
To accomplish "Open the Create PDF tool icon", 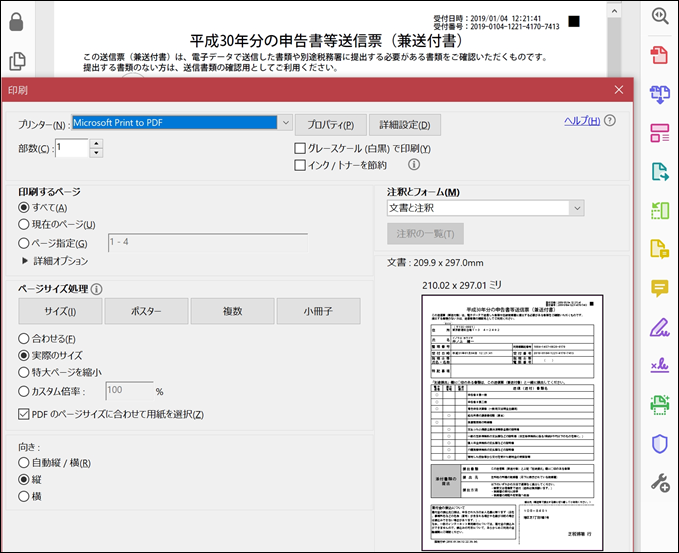I will coord(660,55).
